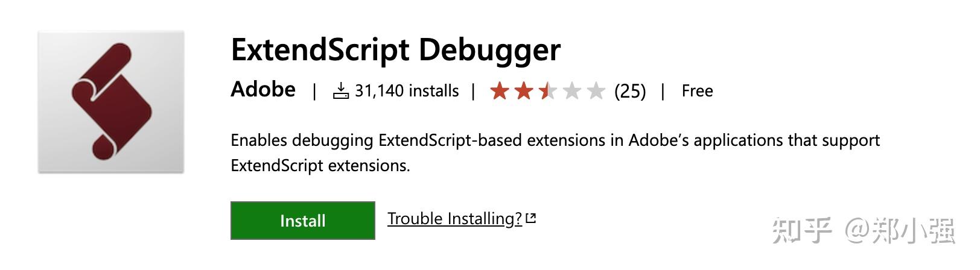Click the 31,140 installs text

(407, 91)
